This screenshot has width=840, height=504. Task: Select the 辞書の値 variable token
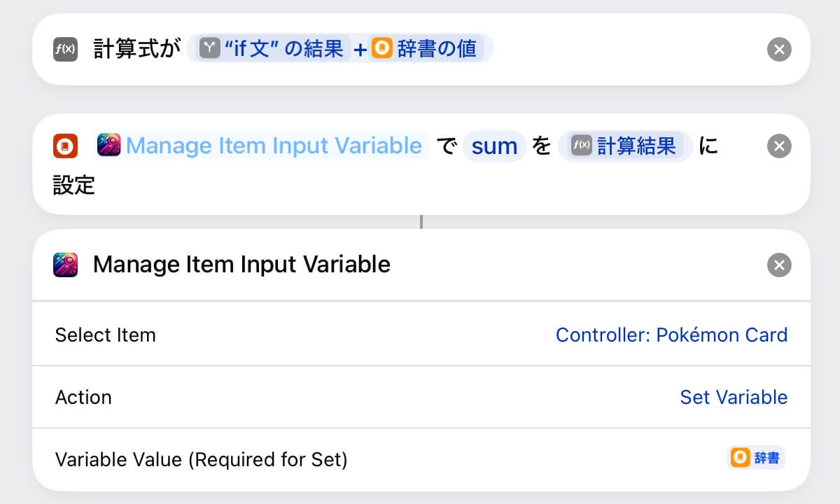pyautogui.click(x=426, y=49)
